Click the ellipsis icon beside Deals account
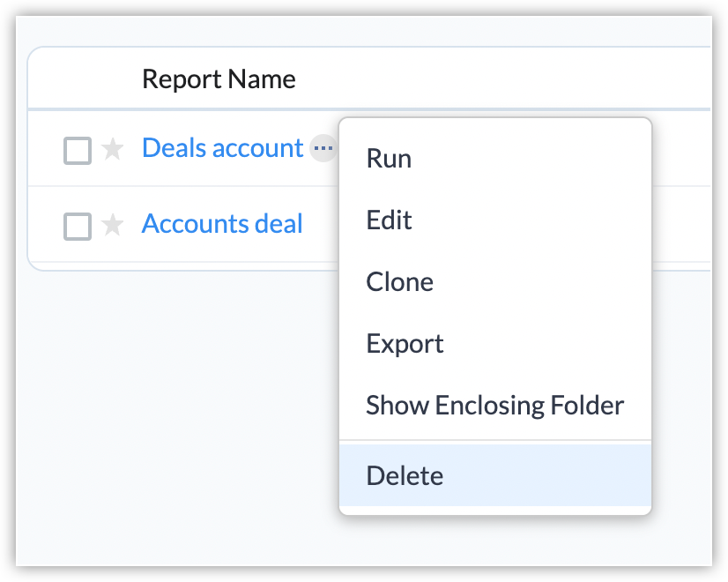 (323, 148)
